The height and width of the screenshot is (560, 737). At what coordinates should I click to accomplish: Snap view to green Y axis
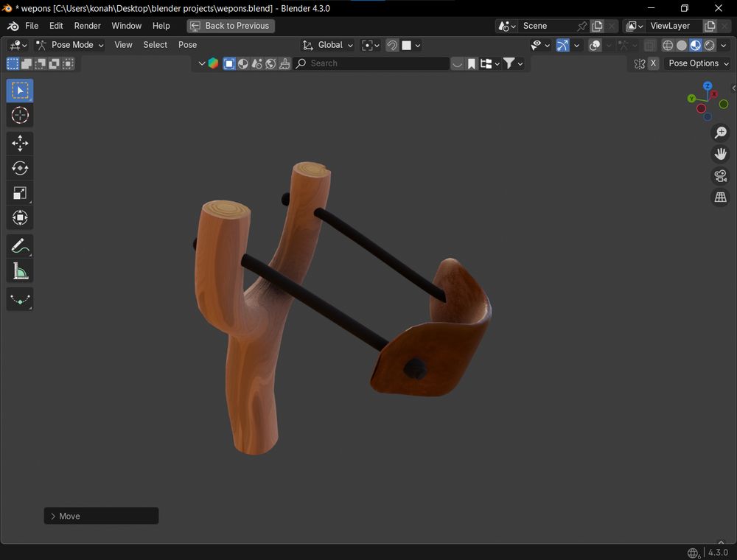tap(691, 98)
